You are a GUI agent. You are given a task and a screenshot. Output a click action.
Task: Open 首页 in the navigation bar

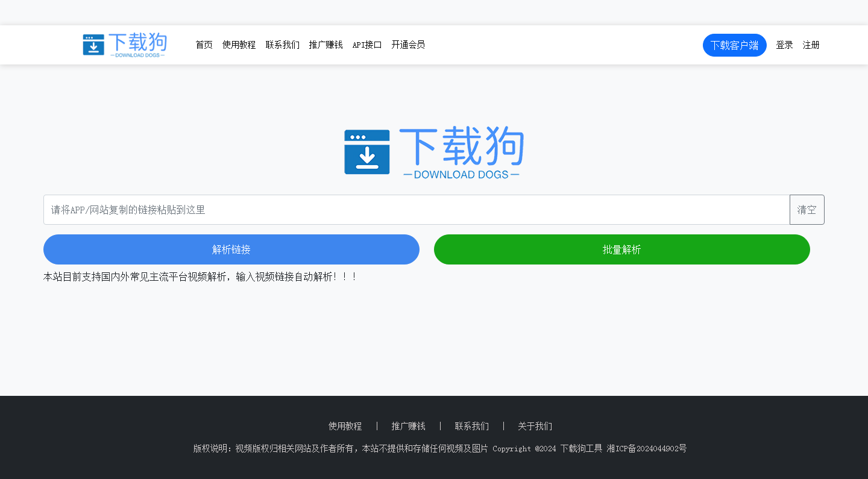pos(204,45)
